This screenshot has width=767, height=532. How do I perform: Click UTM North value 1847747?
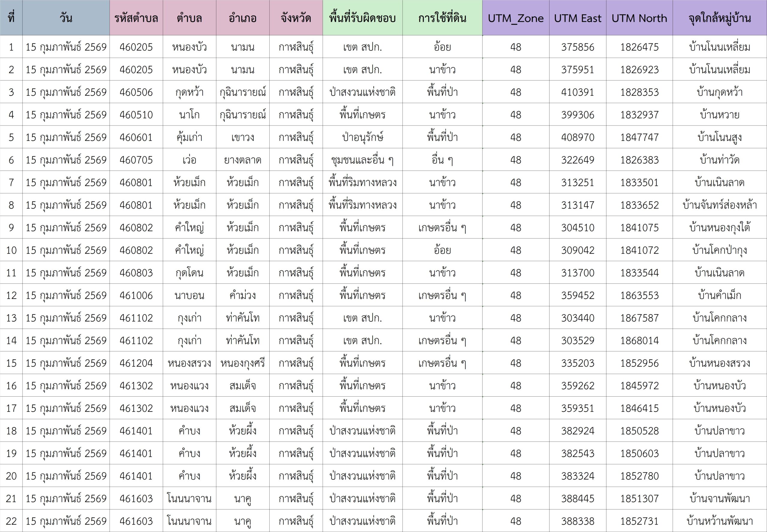pos(639,137)
